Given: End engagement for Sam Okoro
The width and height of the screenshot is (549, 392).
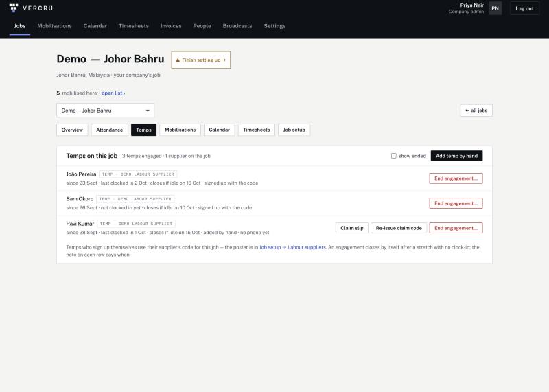Looking at the screenshot, I should coord(456,203).
